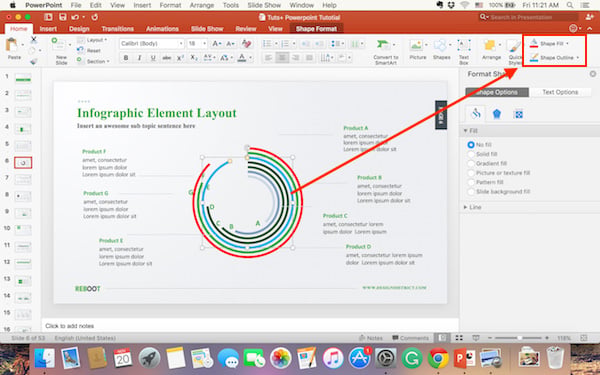
Task: Switch to Slide Sorter view
Action: click(x=459, y=338)
